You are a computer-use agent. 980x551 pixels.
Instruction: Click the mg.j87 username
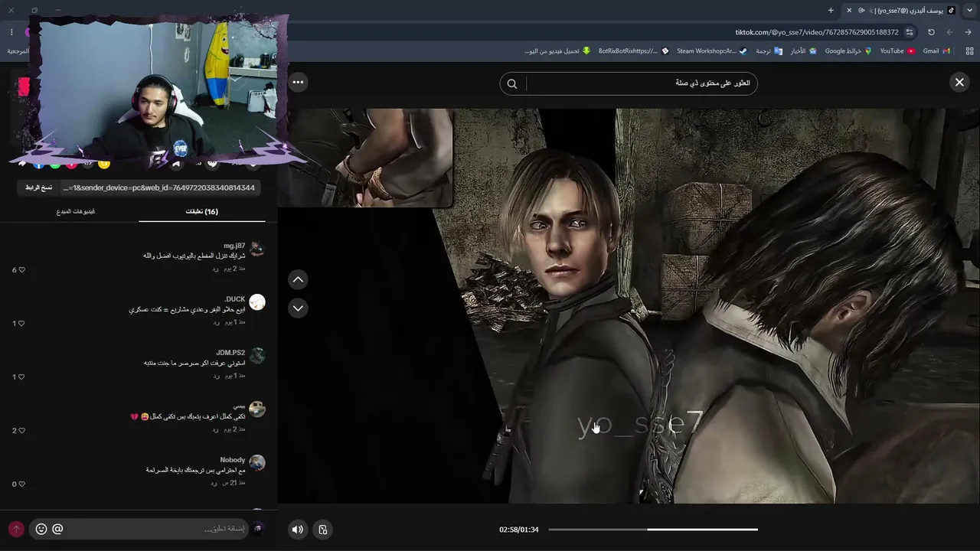point(234,246)
